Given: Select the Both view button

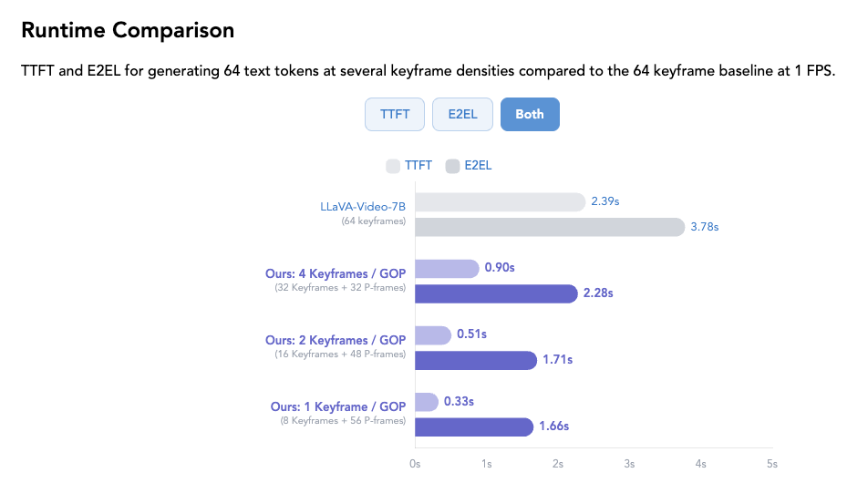Looking at the screenshot, I should point(530,114).
